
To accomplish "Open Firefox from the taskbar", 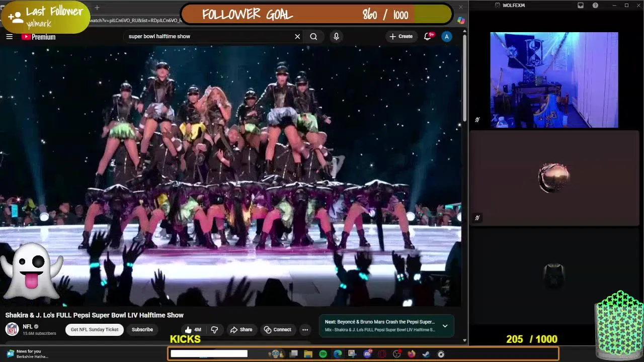I will click(411, 354).
